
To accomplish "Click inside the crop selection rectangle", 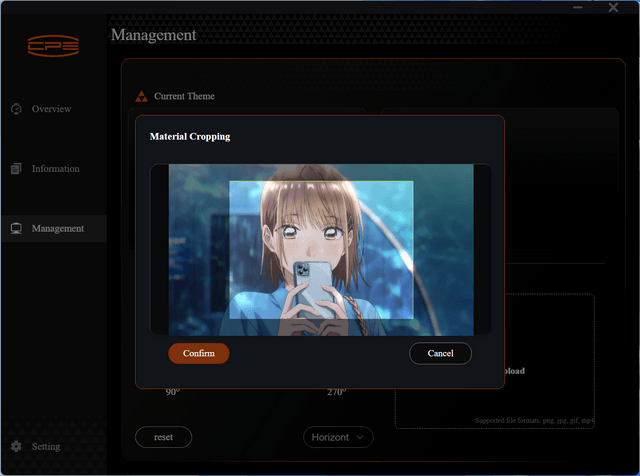I will [x=321, y=250].
